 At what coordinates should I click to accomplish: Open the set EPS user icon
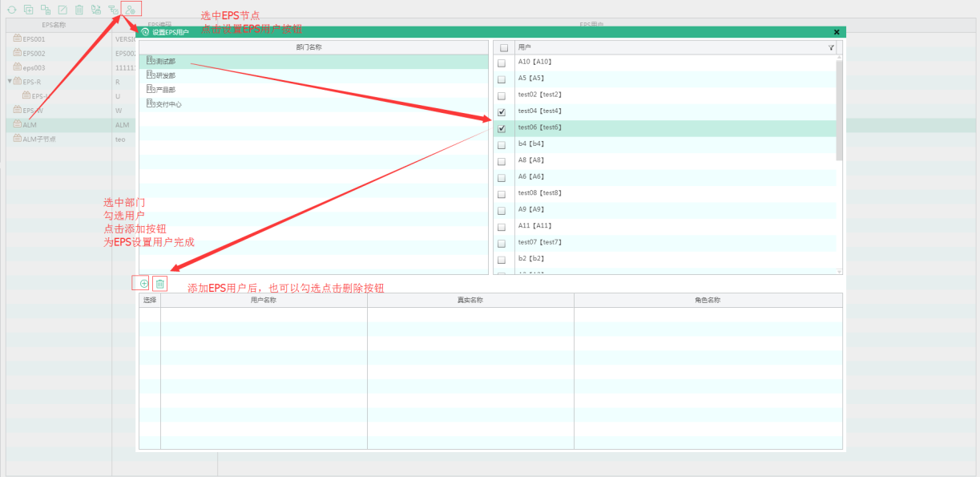pos(131,10)
